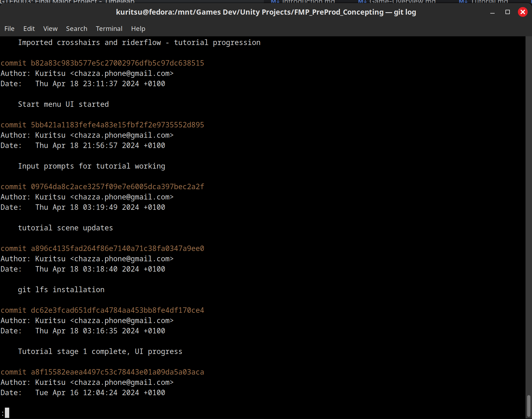This screenshot has width=532, height=419.
Task: Click the markdown icon beside Tutorial.md
Action: click(463, 2)
